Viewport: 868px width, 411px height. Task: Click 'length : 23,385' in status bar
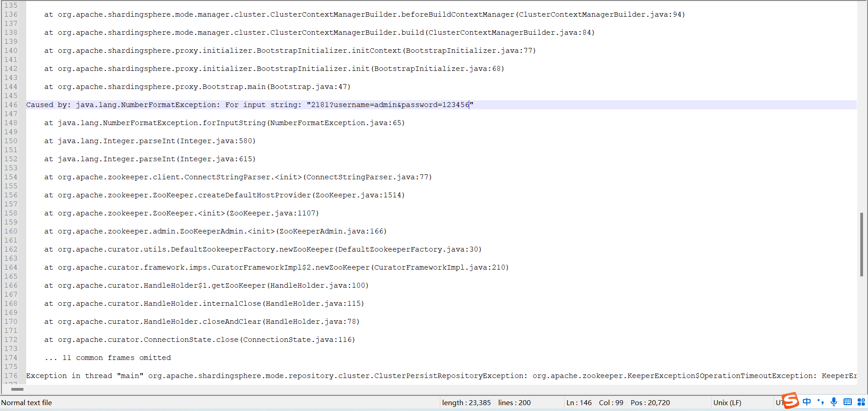466,402
